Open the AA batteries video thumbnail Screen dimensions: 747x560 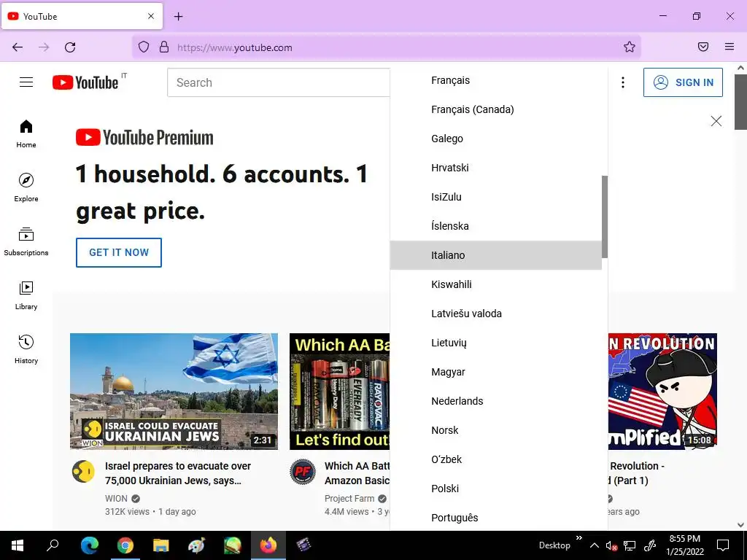(340, 392)
